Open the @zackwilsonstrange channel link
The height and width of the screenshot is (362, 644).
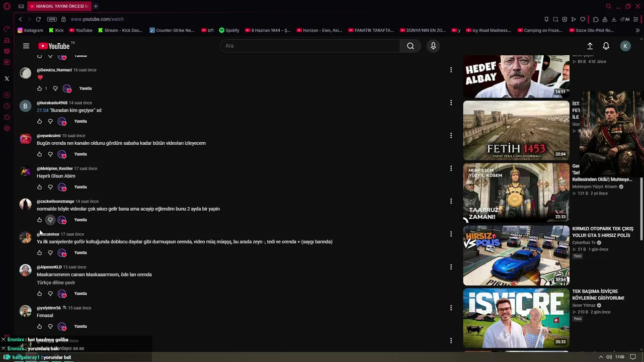[55, 201]
